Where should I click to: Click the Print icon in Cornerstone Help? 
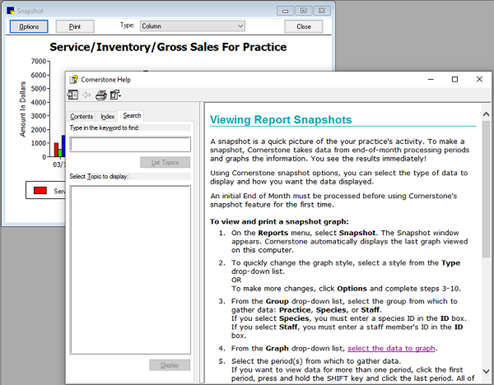101,95
